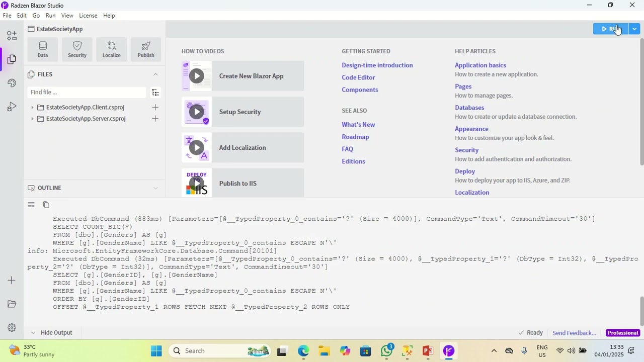Screen dimensions: 644x362
Task: Open the Run and debug sidebar icon
Action: pos(12,107)
